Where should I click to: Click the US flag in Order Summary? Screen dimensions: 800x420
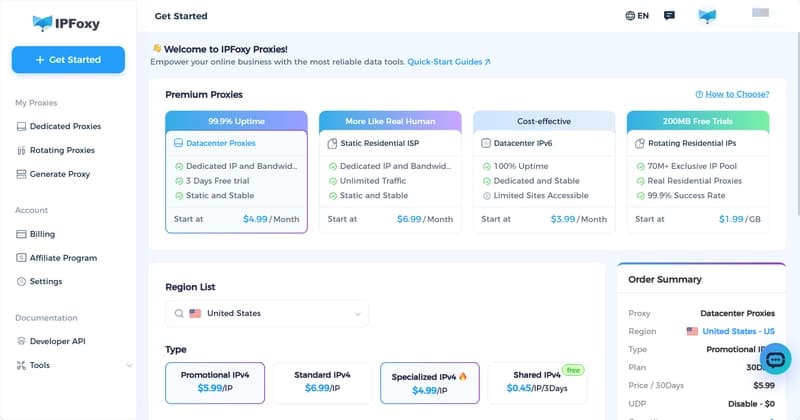point(692,331)
